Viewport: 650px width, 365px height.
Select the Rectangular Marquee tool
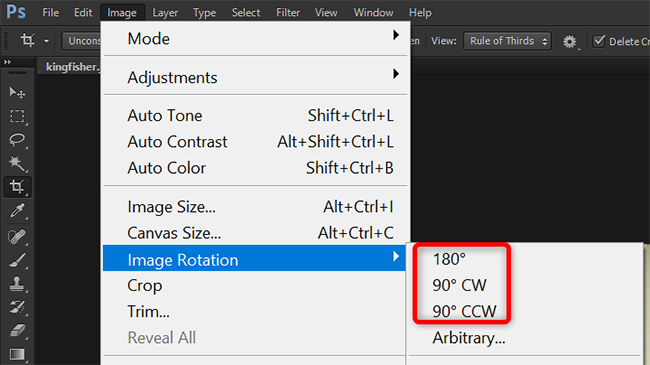coord(17,116)
